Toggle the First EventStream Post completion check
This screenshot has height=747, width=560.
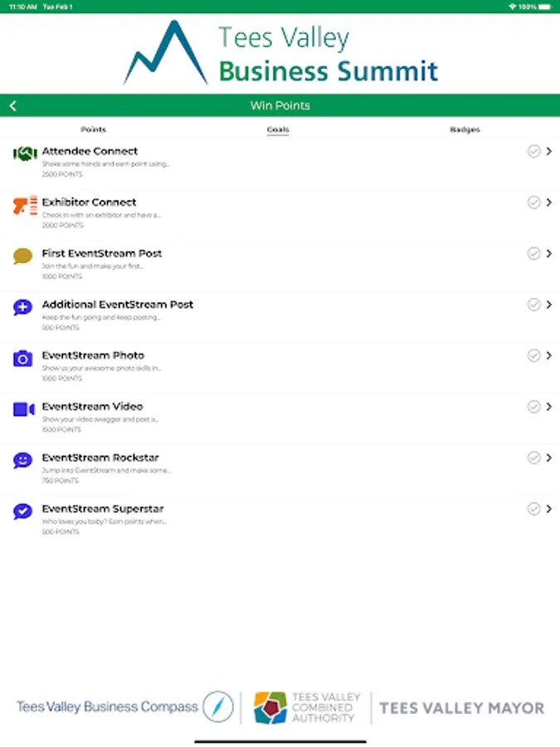(533, 253)
